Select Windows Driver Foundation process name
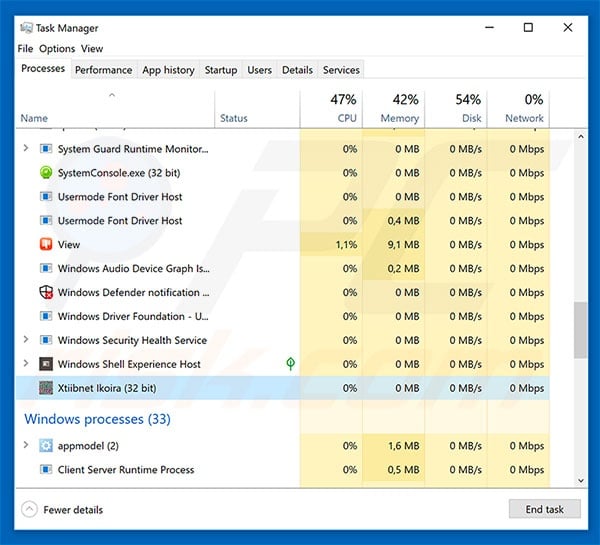 pos(133,316)
